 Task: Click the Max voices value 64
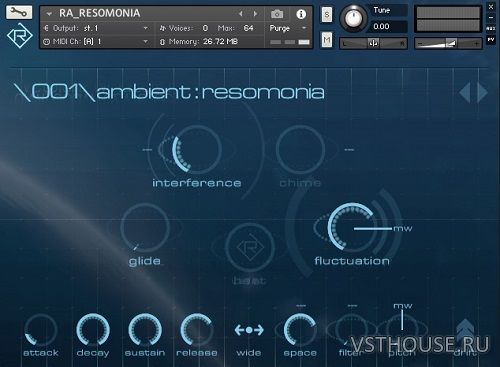248,28
